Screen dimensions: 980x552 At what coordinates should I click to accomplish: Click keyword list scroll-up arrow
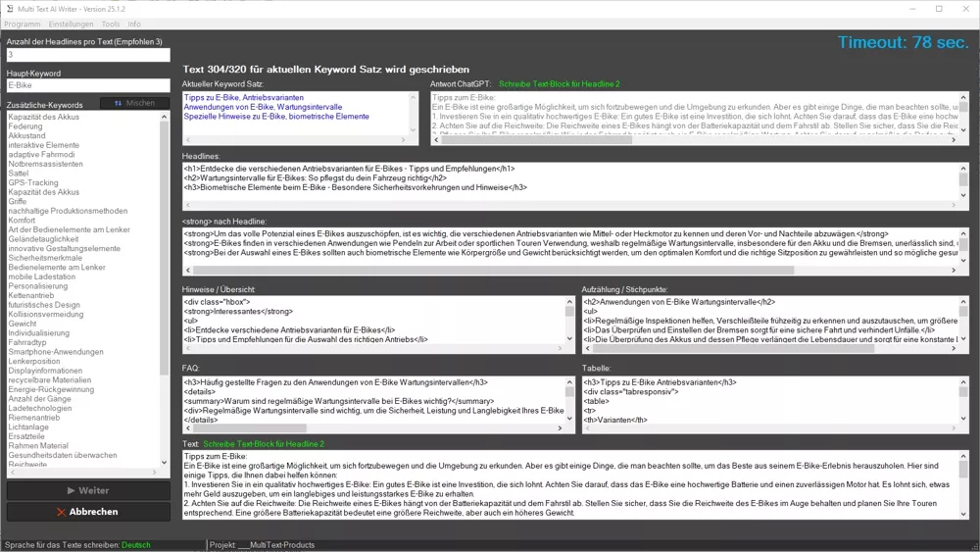tap(165, 117)
